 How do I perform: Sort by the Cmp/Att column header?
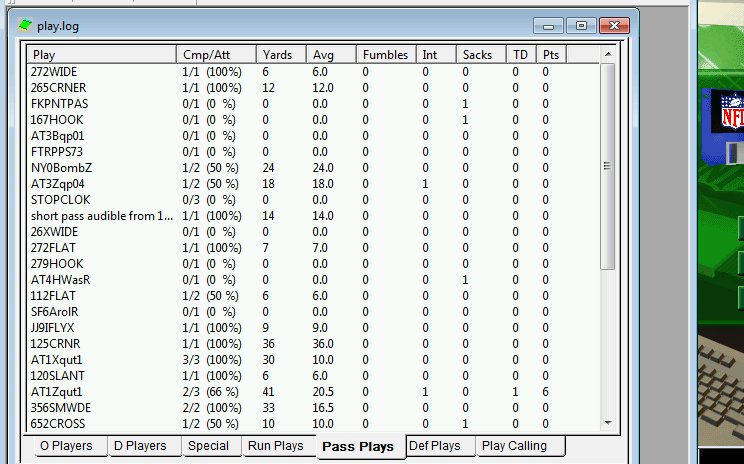pos(215,54)
